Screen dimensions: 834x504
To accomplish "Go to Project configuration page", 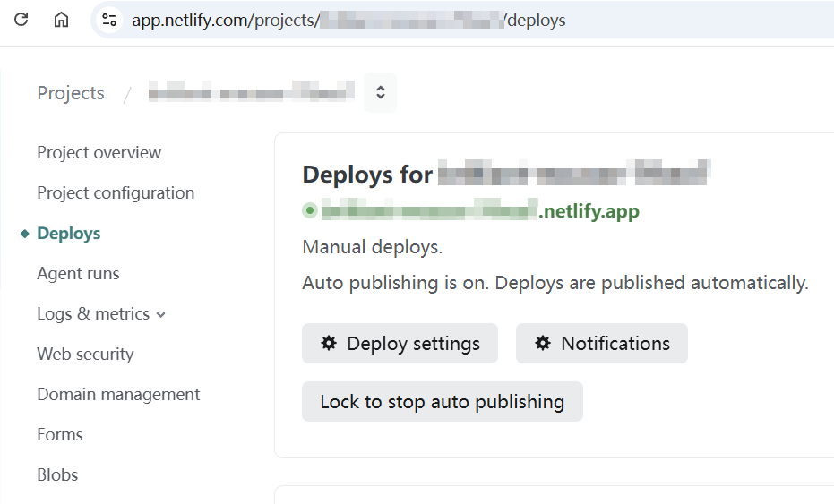I will pos(115,192).
